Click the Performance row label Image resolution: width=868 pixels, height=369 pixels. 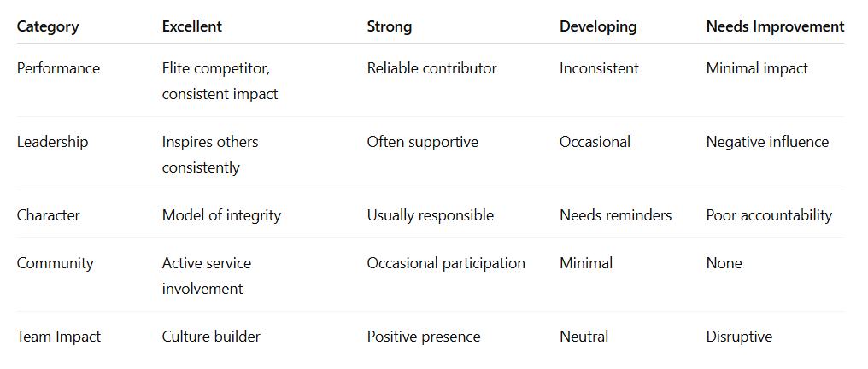pyautogui.click(x=58, y=68)
